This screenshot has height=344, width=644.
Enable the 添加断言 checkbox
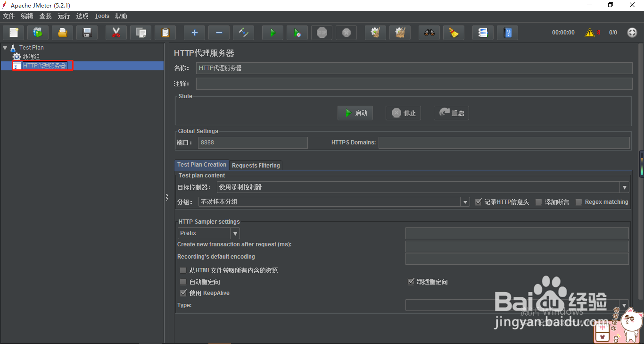tap(538, 202)
